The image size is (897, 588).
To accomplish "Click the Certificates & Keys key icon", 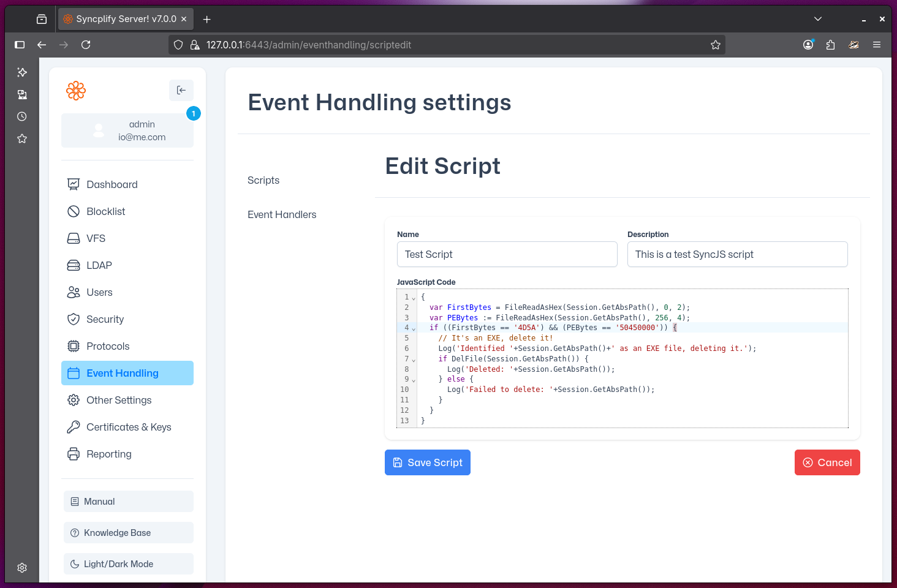I will pyautogui.click(x=74, y=427).
